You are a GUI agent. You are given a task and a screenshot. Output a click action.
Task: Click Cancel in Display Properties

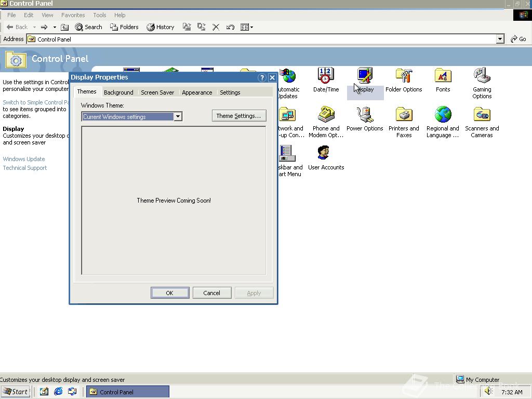(x=212, y=293)
